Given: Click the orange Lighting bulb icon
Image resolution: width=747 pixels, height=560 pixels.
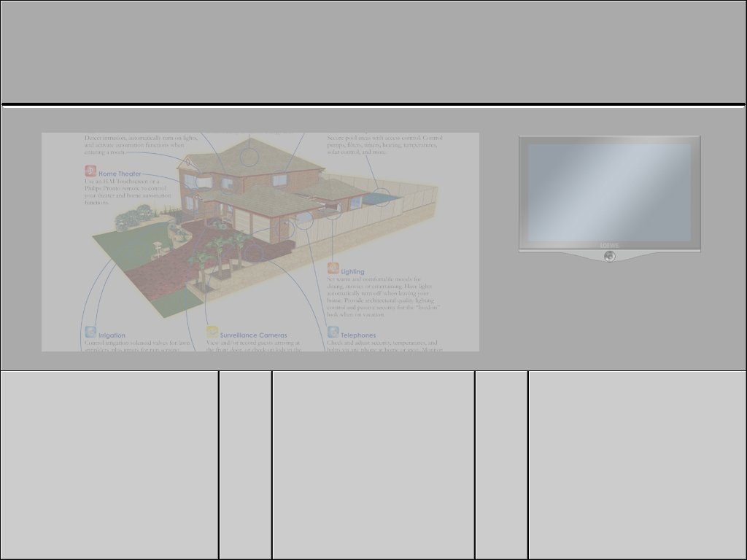Looking at the screenshot, I should point(333,269).
